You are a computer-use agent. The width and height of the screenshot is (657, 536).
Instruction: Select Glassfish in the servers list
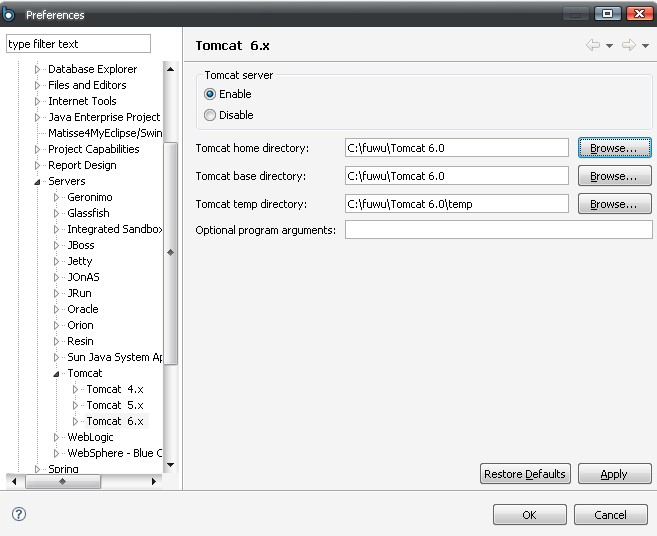click(88, 213)
